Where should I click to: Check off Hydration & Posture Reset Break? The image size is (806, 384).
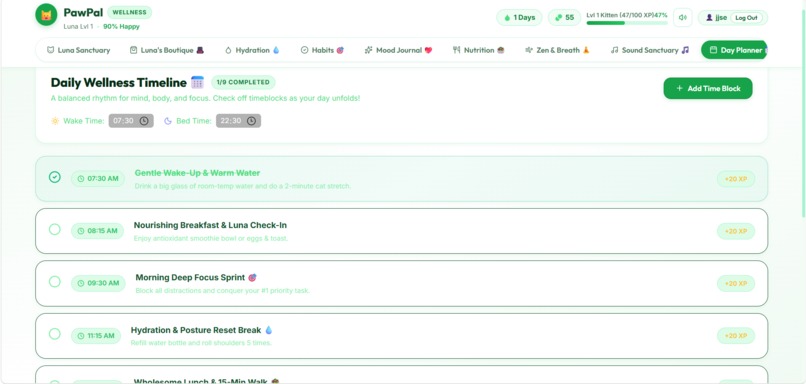(x=54, y=334)
